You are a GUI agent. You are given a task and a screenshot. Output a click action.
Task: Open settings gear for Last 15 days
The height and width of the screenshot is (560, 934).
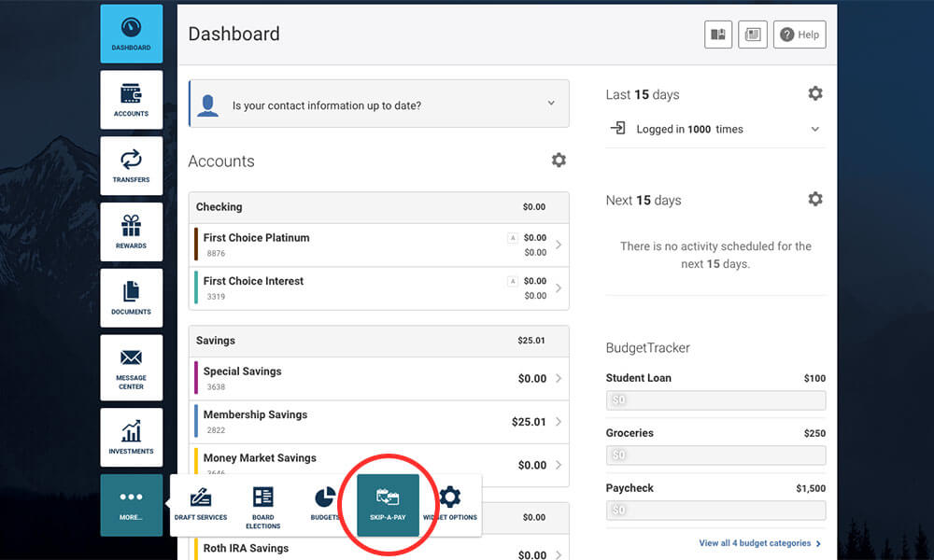[815, 93]
